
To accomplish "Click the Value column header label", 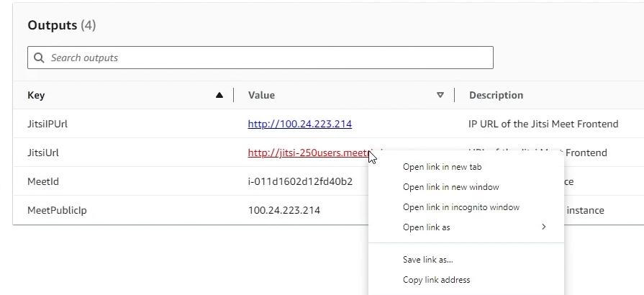I will pos(261,95).
